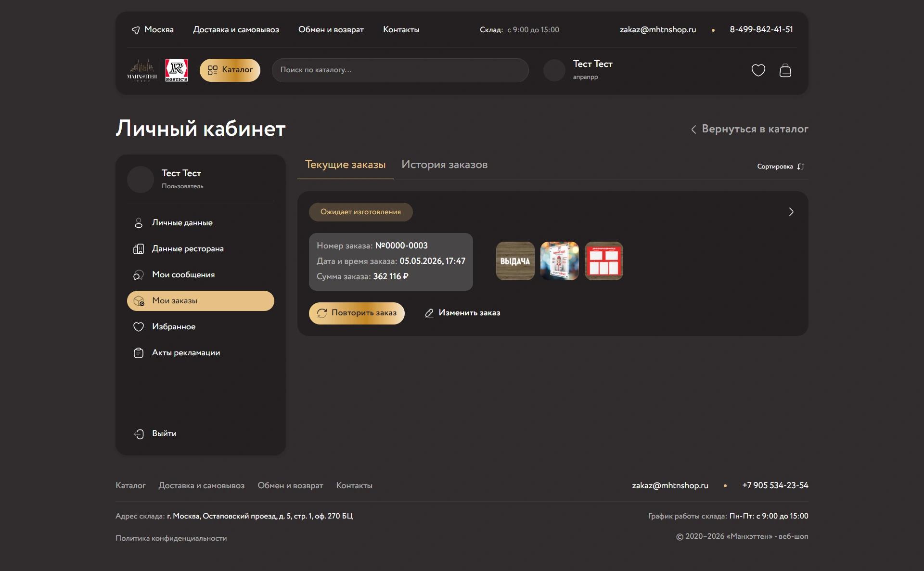This screenshot has height=571, width=924.
Task: Click the grid icon inside Каталог button
Action: coord(213,70)
